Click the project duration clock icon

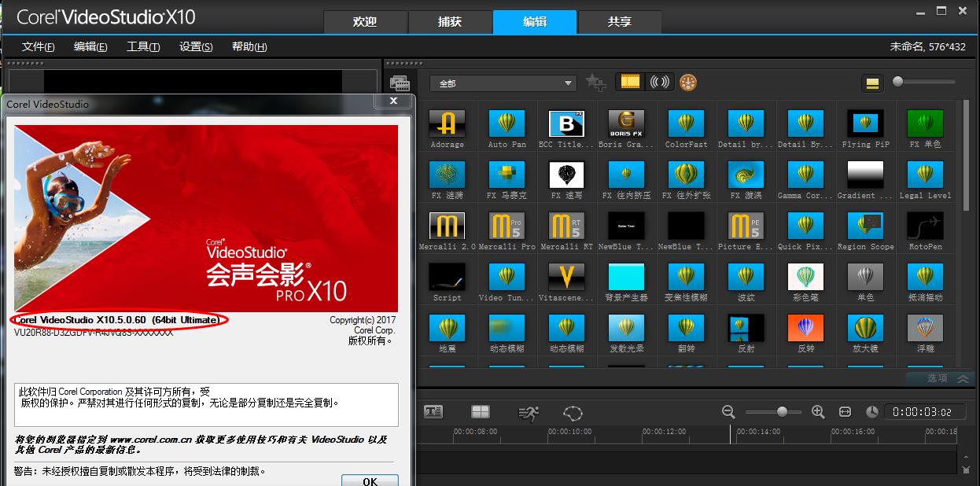coord(872,411)
